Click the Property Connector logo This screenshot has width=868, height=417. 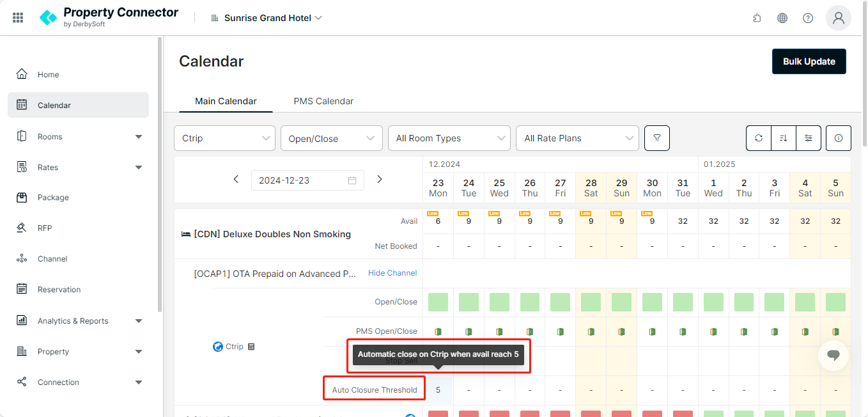click(x=109, y=17)
